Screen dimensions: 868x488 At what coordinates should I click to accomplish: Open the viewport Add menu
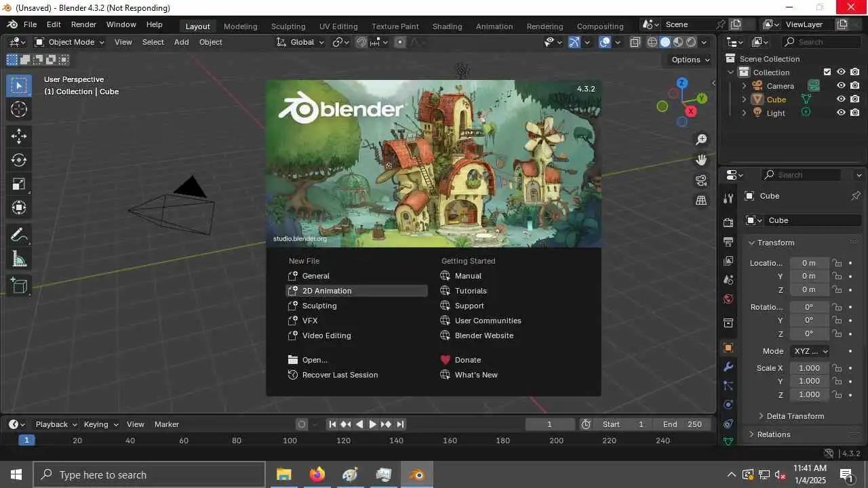[x=181, y=42]
